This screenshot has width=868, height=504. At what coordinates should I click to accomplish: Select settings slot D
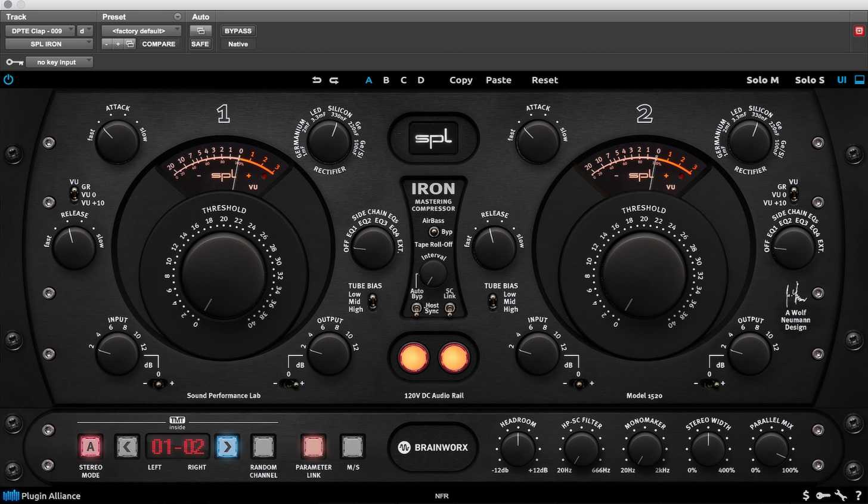coord(421,80)
